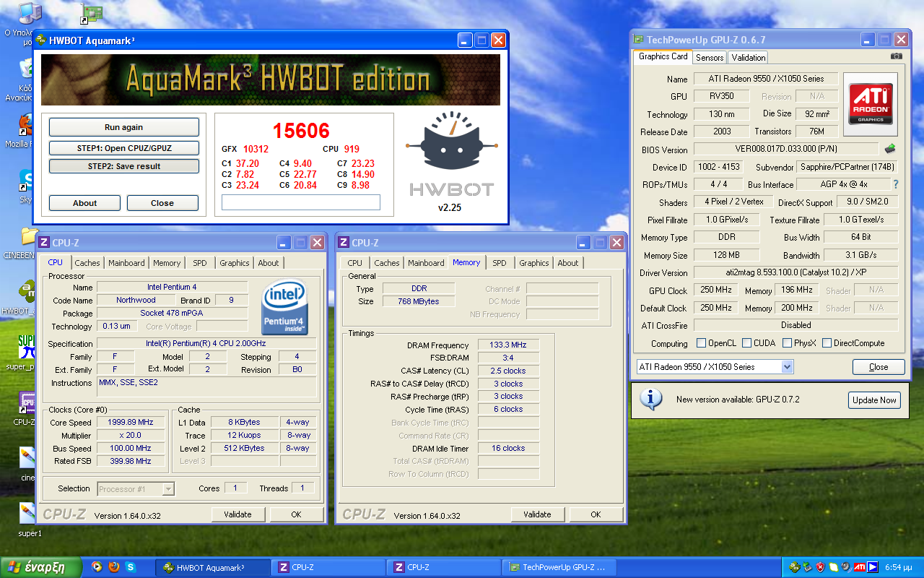924x578 pixels.
Task: Click the Bus Interface question mark help icon
Action: click(896, 184)
